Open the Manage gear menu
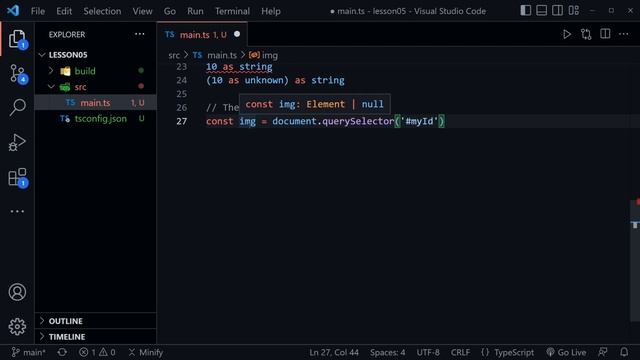This screenshot has width=640, height=360. 17,327
